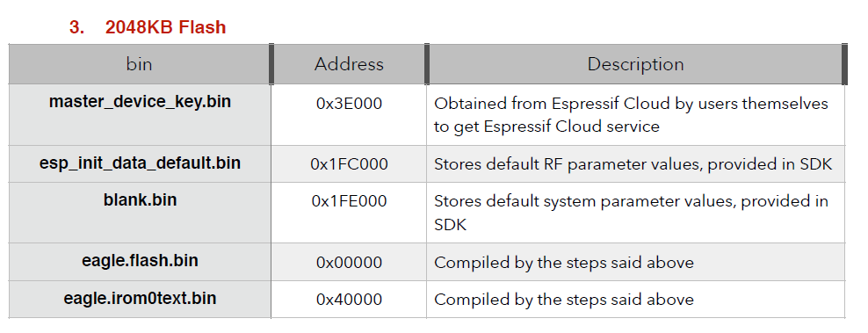The height and width of the screenshot is (333, 868).
Task: Click the 'Stores default system parameter values' description
Action: tap(631, 213)
